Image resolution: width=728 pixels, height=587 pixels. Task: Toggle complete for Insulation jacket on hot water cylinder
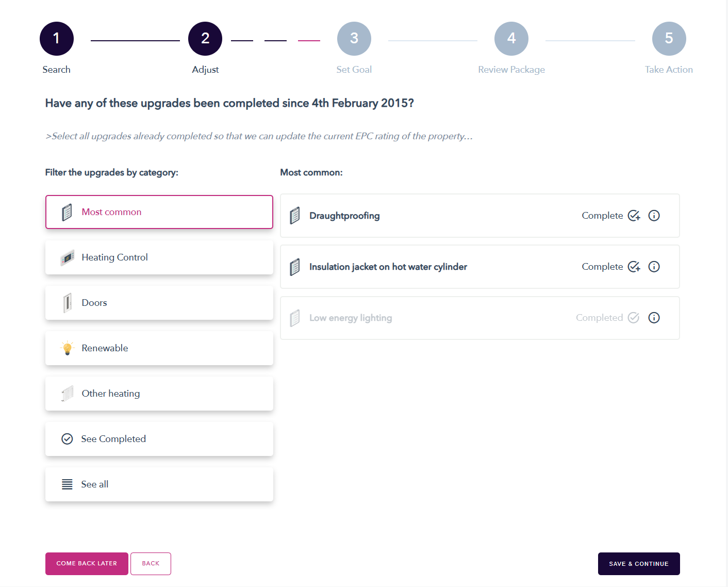tap(634, 267)
